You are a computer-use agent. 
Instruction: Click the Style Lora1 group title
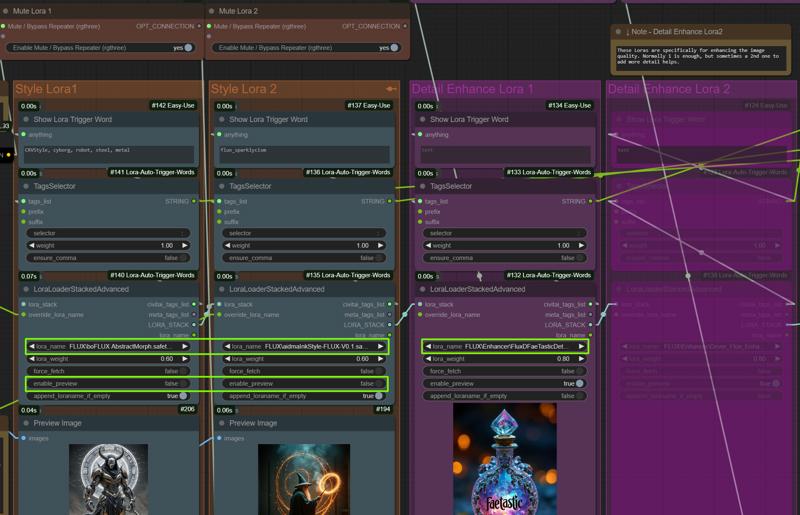click(x=46, y=89)
